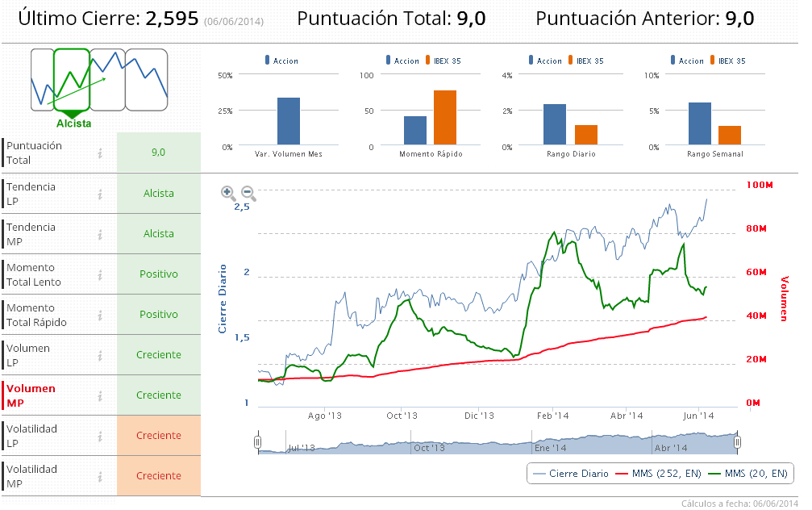Open info icon for Puntuación Total
The width and height of the screenshot is (812, 510).
tap(100, 153)
